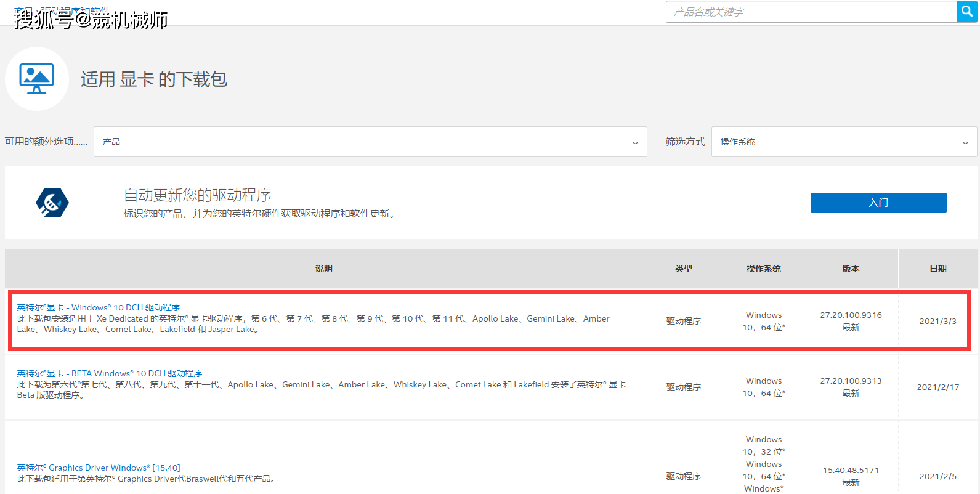Click the 可用的额外选项 label
980x494 pixels.
point(46,142)
